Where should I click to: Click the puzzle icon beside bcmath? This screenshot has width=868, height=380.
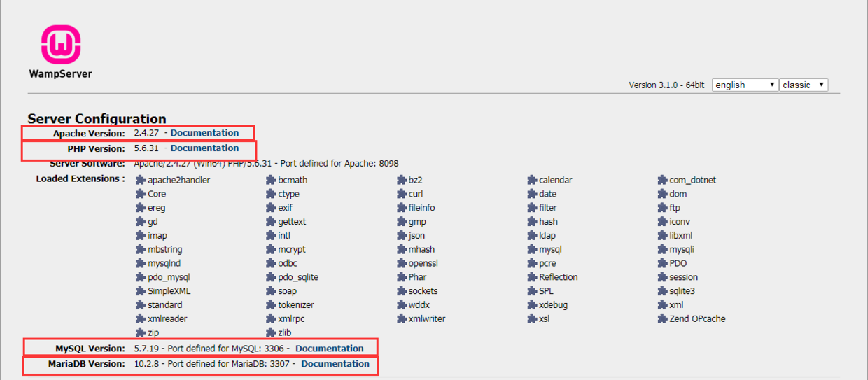[271, 180]
